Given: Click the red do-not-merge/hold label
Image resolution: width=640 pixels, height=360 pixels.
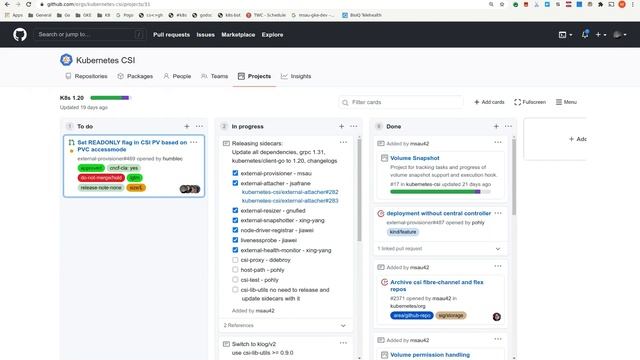Looking at the screenshot, I should pos(101,178).
